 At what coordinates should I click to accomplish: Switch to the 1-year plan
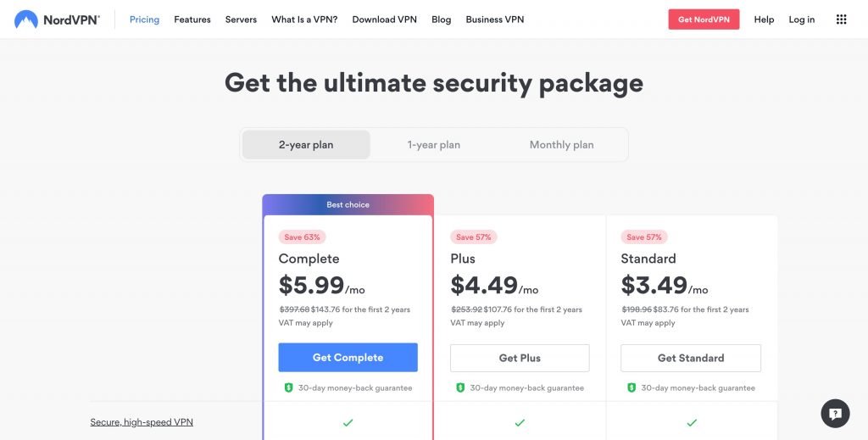(x=433, y=144)
